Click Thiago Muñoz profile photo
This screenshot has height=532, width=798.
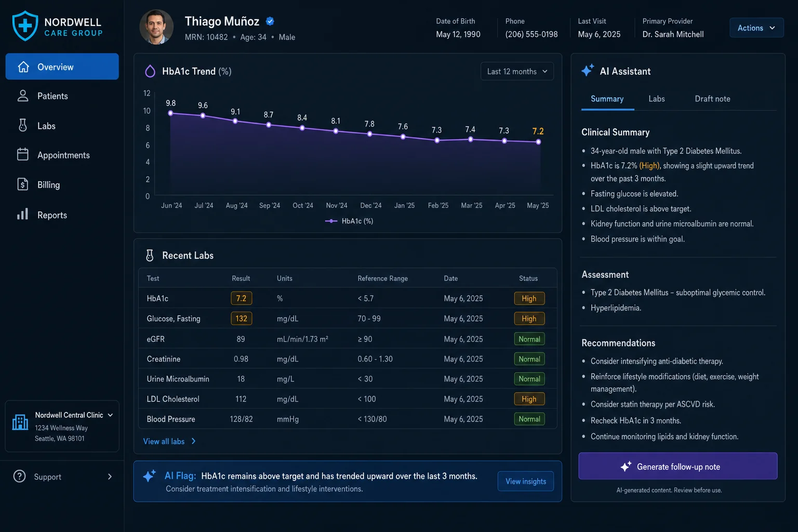click(x=156, y=27)
